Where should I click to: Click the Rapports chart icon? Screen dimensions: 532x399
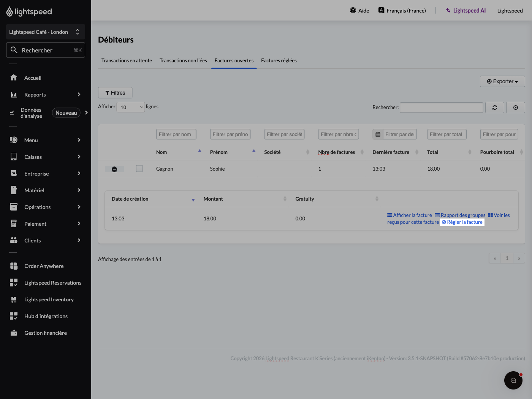[x=14, y=95]
